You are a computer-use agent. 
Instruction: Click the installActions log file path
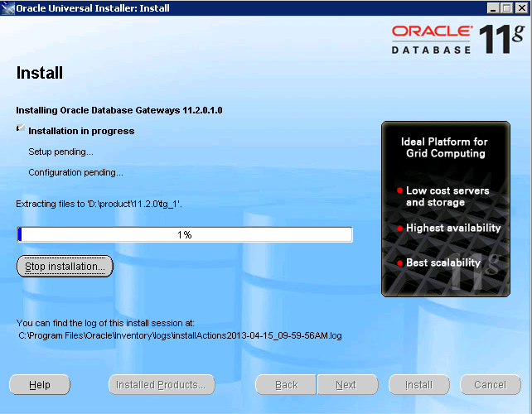[x=180, y=335]
